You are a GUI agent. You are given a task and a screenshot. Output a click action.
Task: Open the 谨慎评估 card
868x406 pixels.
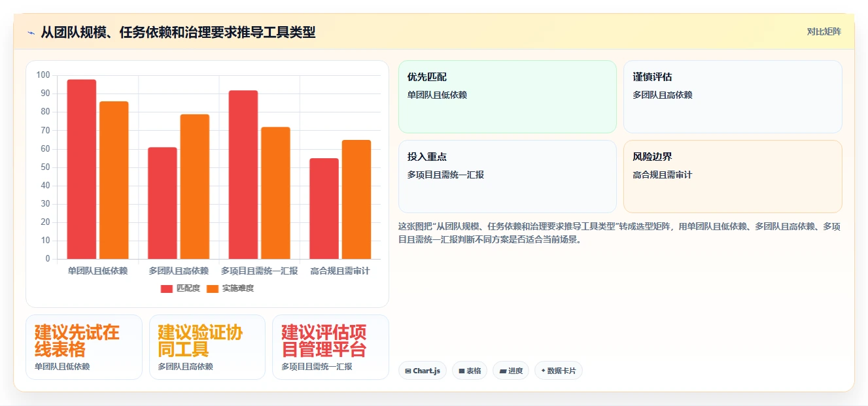click(733, 97)
